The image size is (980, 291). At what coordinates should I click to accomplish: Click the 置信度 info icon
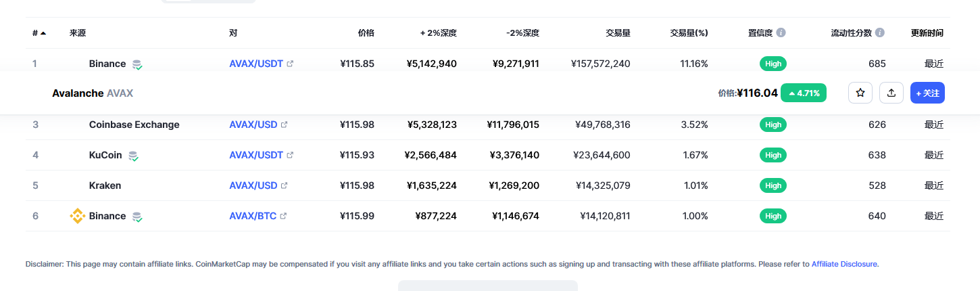point(781,32)
